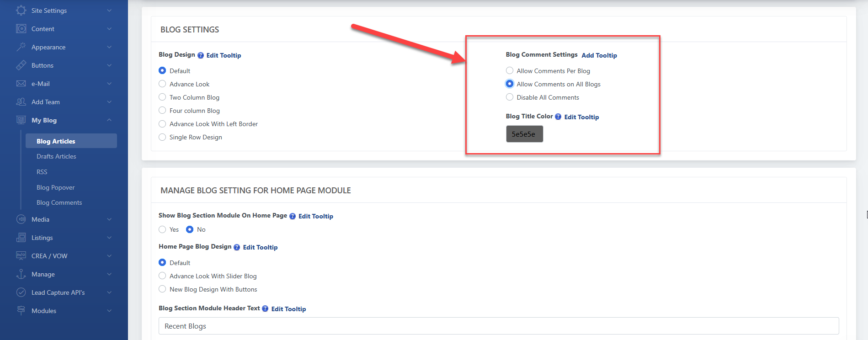This screenshot has height=340, width=868.
Task: Click the e-Mail envelope icon in sidebar
Action: [x=21, y=84]
